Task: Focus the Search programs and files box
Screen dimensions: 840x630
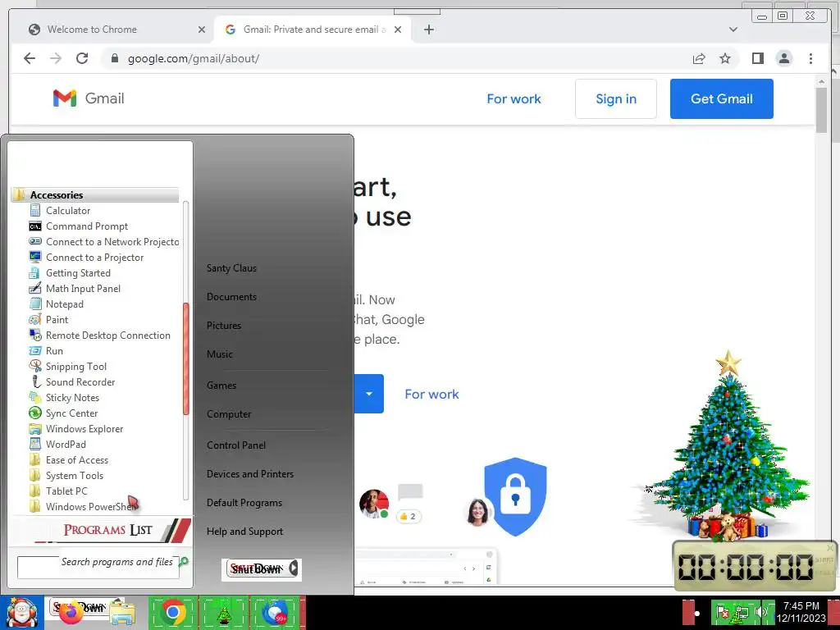Action: tap(98, 568)
